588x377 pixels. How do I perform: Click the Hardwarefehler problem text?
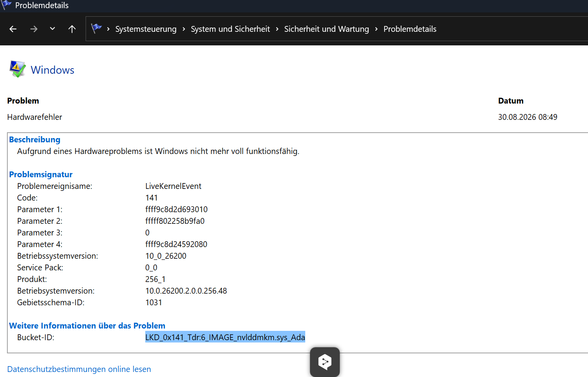[x=34, y=117]
